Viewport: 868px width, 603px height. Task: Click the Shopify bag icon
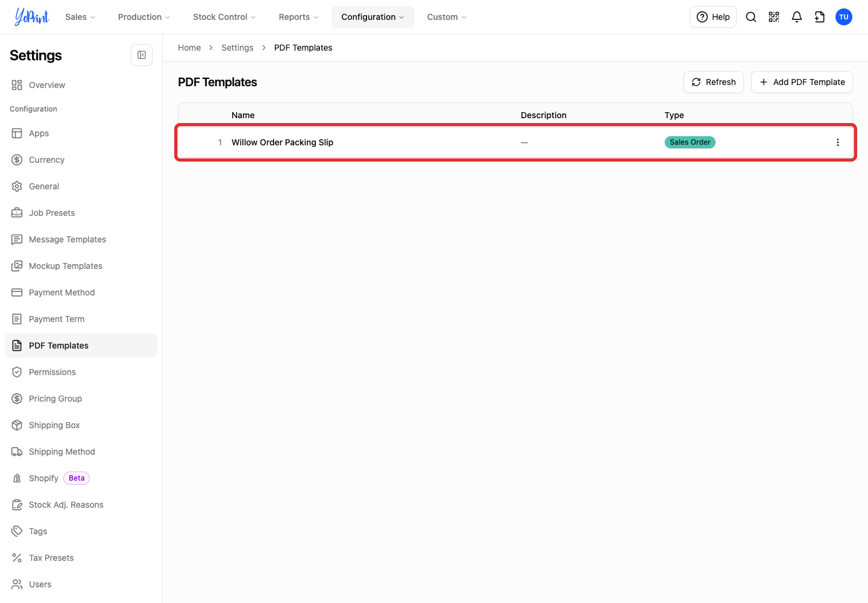[17, 478]
